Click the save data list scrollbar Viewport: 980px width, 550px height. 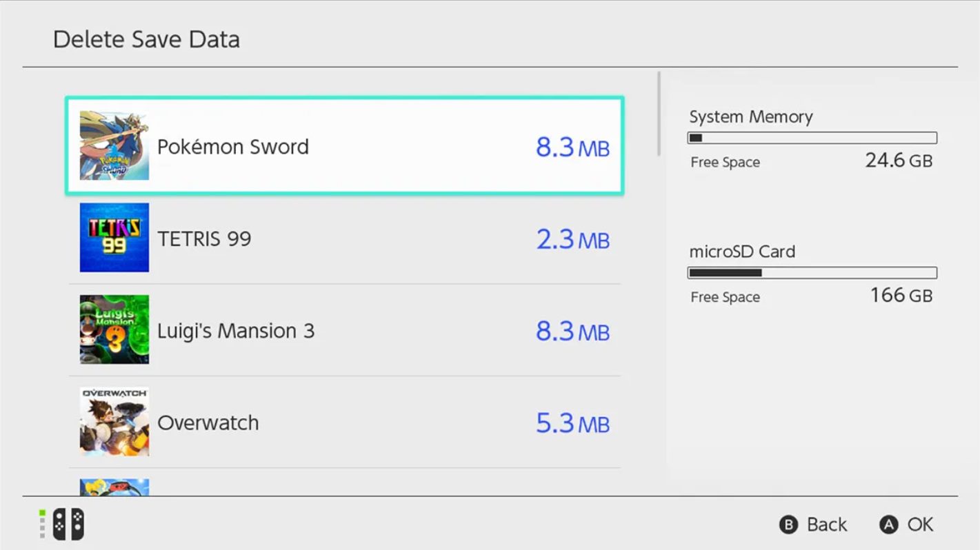[659, 114]
